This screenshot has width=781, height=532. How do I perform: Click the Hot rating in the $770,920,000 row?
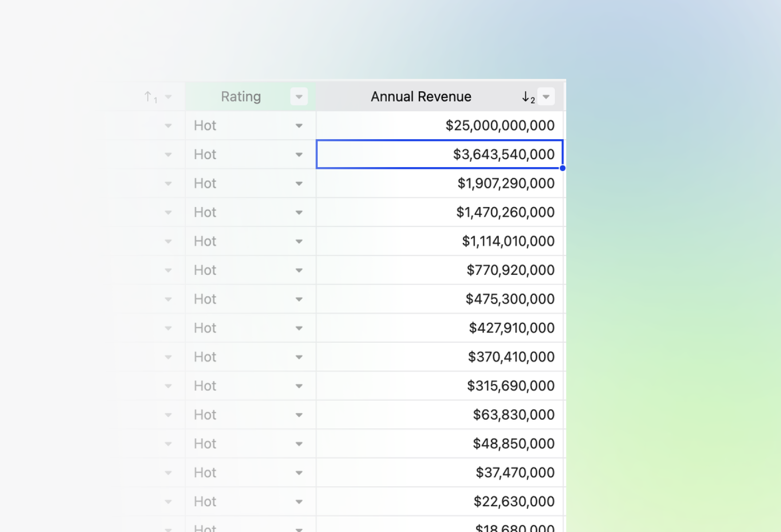click(205, 270)
